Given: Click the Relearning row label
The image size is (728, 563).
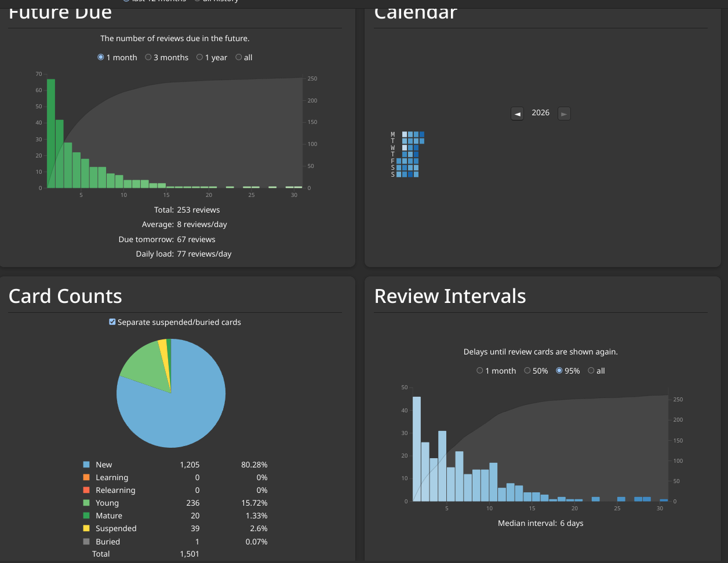Looking at the screenshot, I should pos(115,490).
